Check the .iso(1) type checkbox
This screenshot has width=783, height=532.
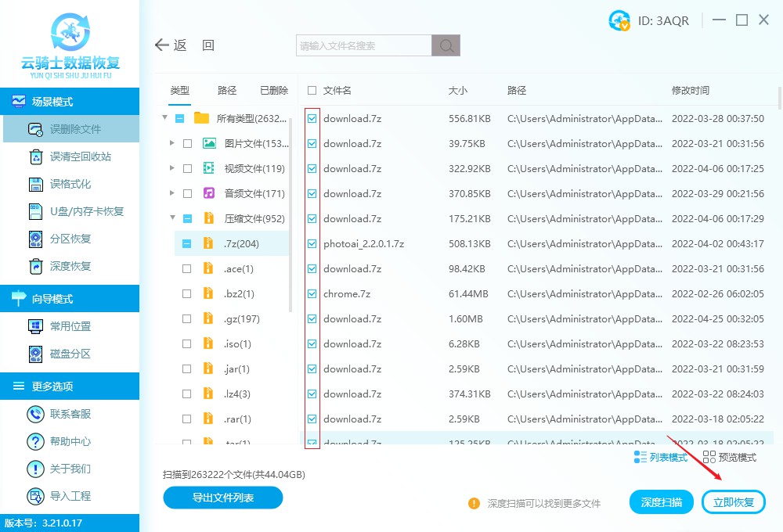[187, 344]
